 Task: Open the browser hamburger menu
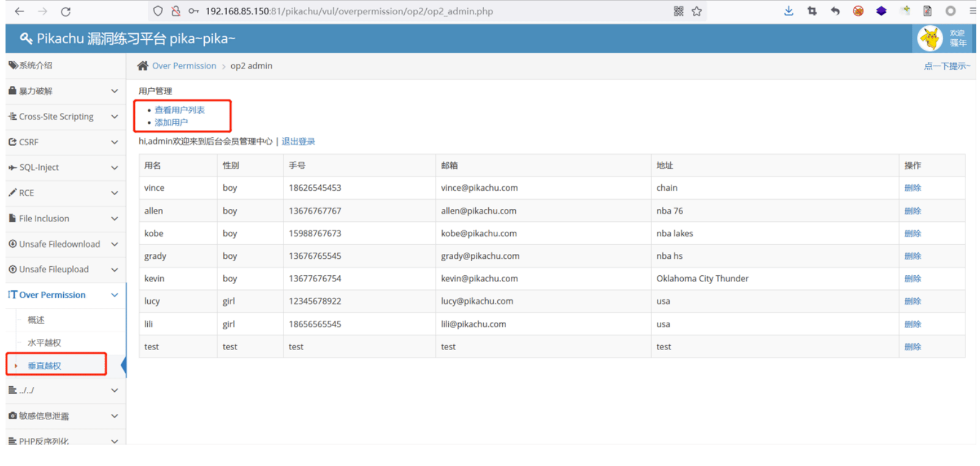pos(973,11)
